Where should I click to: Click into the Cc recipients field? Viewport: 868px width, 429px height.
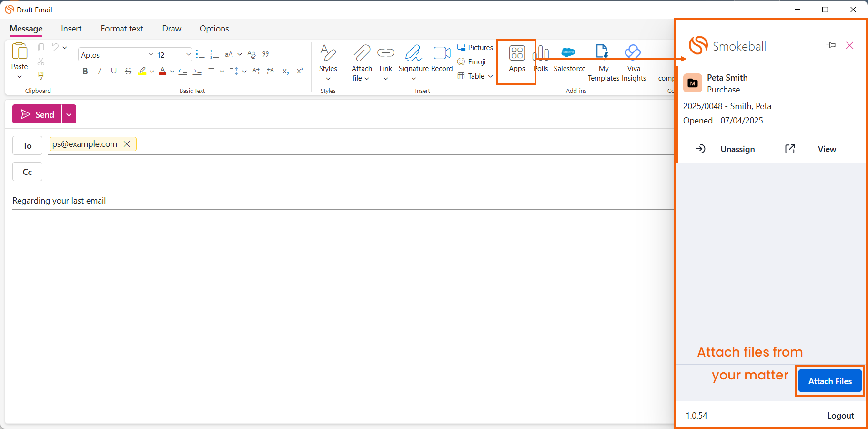pyautogui.click(x=357, y=172)
